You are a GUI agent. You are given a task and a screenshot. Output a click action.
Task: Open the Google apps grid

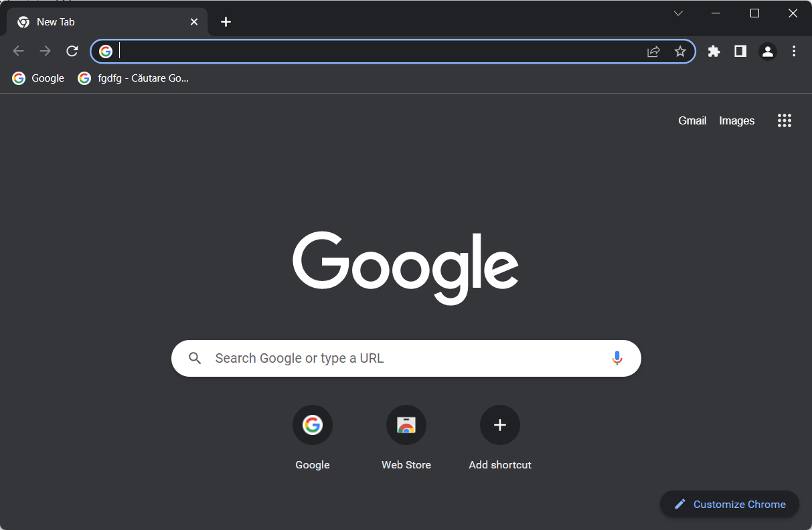coord(785,120)
